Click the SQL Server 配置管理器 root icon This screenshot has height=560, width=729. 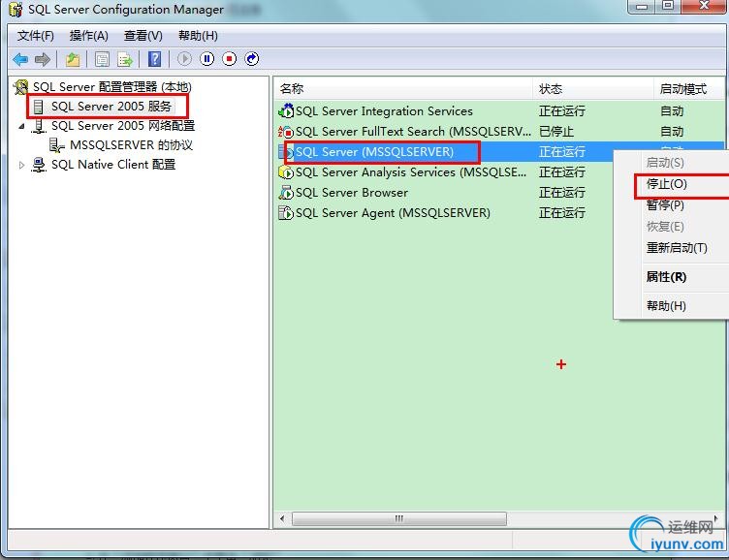(21, 87)
